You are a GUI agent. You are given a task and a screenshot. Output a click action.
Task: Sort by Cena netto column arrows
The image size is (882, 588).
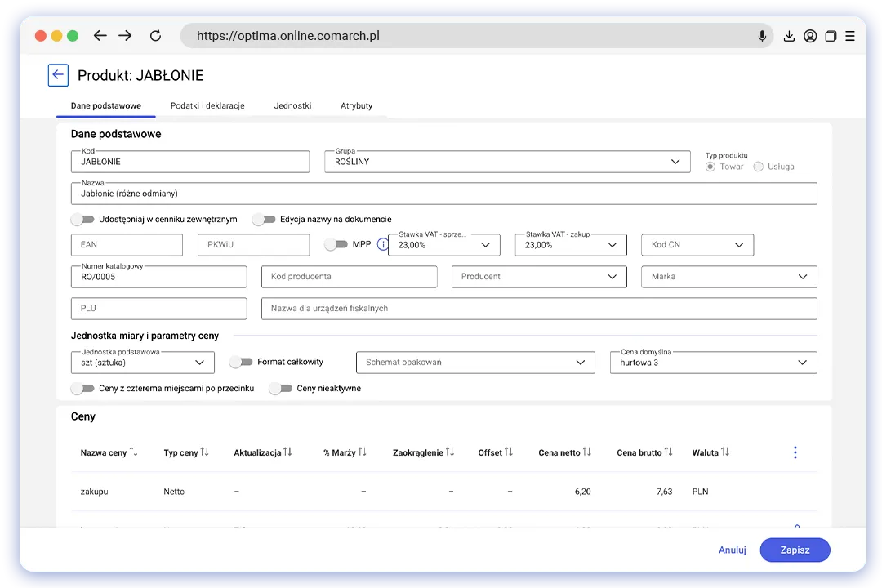(x=586, y=452)
